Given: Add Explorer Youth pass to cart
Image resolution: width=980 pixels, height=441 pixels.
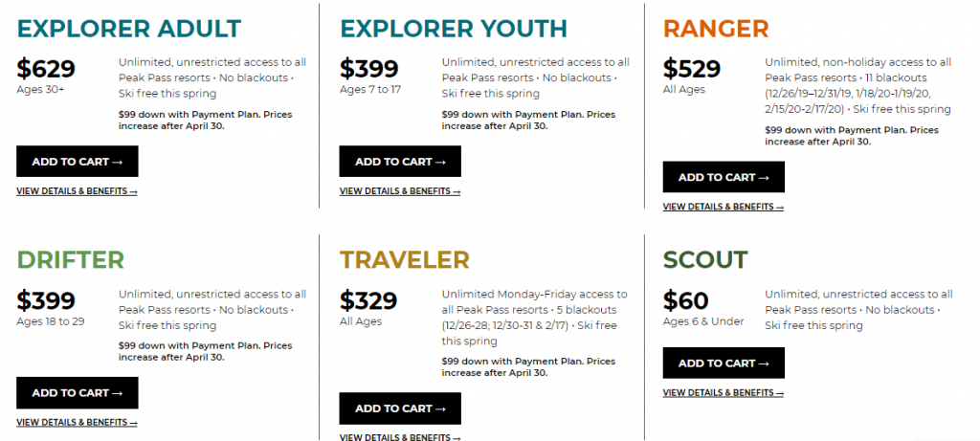Looking at the screenshot, I should click(x=400, y=162).
